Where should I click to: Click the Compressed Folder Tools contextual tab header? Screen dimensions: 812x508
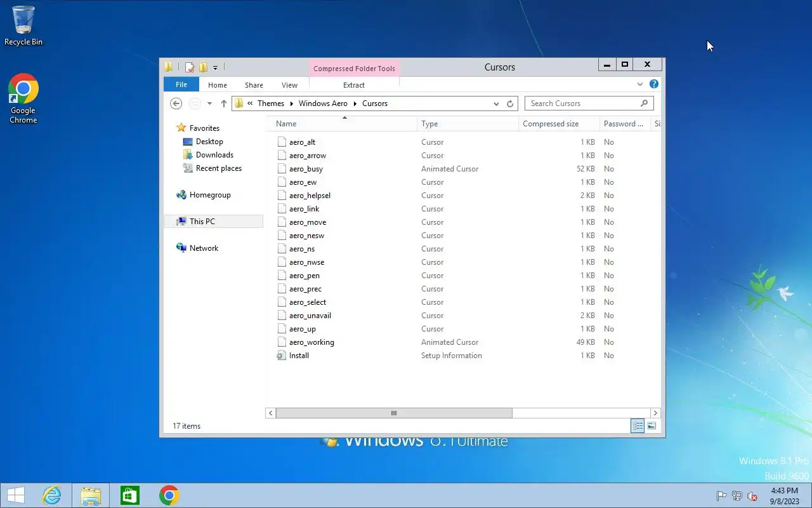pos(354,69)
